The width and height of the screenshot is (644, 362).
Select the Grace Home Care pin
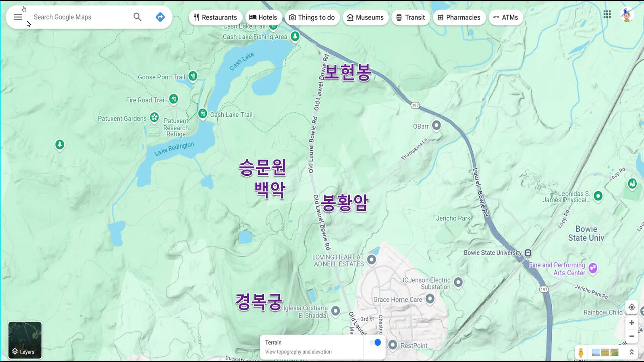pos(430,299)
